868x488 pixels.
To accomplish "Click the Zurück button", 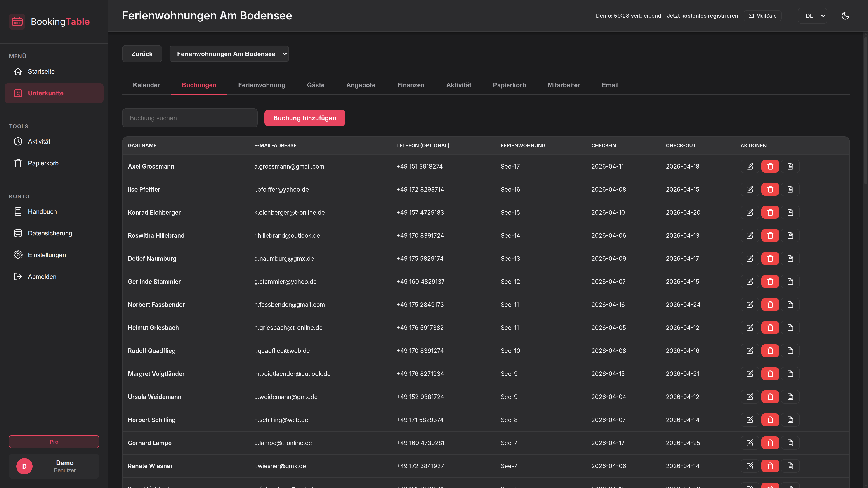I will [142, 54].
